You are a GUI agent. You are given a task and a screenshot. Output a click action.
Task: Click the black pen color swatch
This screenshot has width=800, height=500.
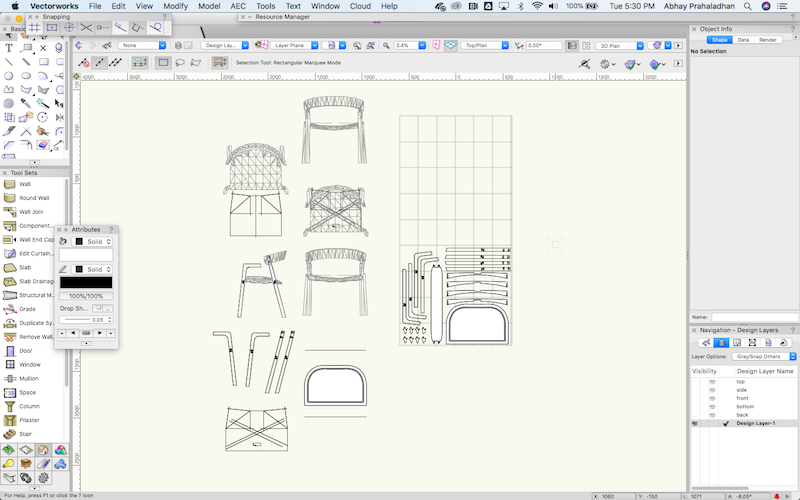pos(86,283)
